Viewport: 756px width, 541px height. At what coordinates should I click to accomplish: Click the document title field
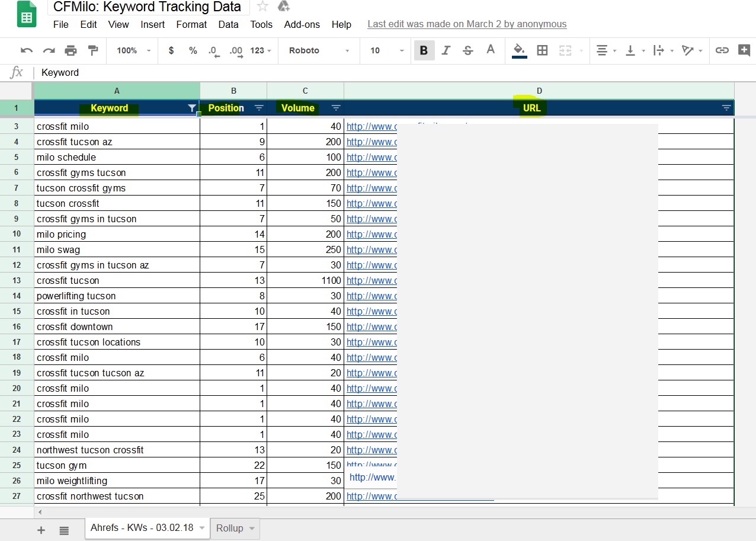coord(148,7)
